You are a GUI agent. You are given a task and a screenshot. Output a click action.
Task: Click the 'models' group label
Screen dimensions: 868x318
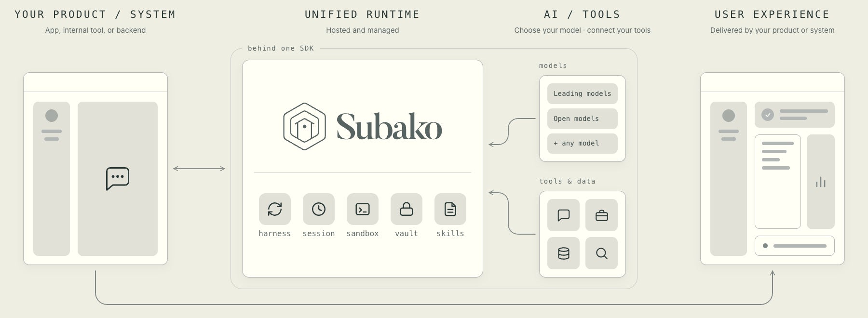(553, 66)
